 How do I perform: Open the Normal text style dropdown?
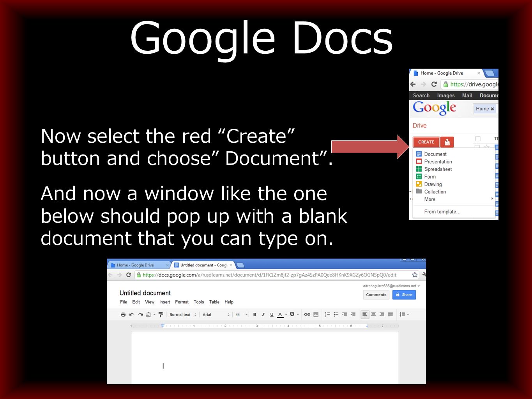[183, 314]
